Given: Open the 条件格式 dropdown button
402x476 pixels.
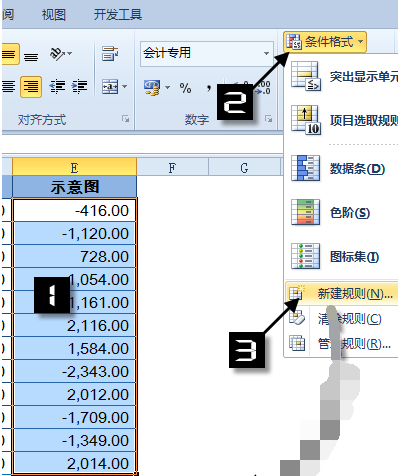Looking at the screenshot, I should coord(325,42).
